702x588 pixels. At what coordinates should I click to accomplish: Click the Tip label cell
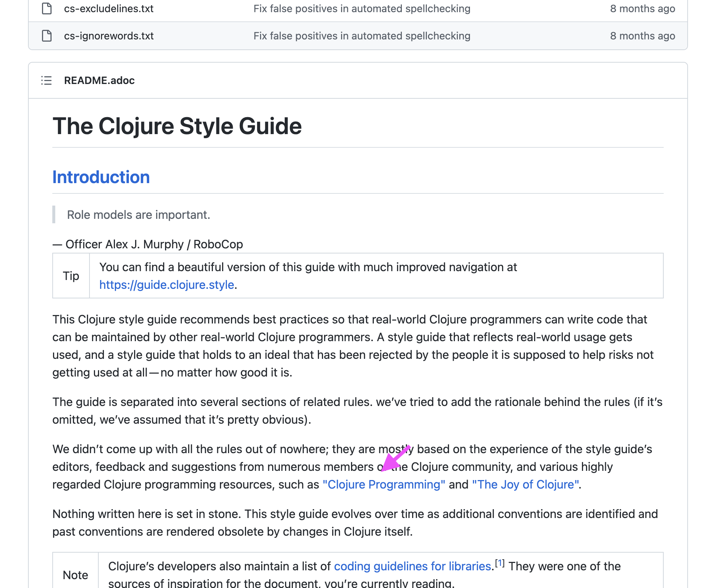pos(71,276)
